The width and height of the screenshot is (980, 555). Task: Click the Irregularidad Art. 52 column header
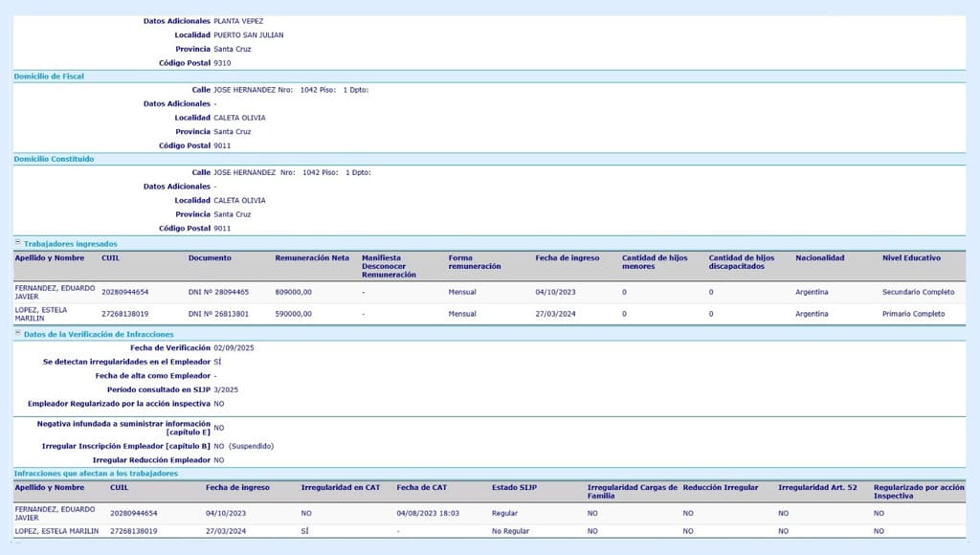coord(812,488)
